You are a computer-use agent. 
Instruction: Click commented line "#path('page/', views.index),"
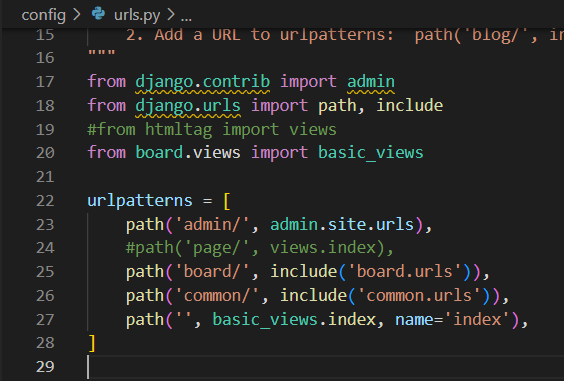pyautogui.click(x=260, y=248)
